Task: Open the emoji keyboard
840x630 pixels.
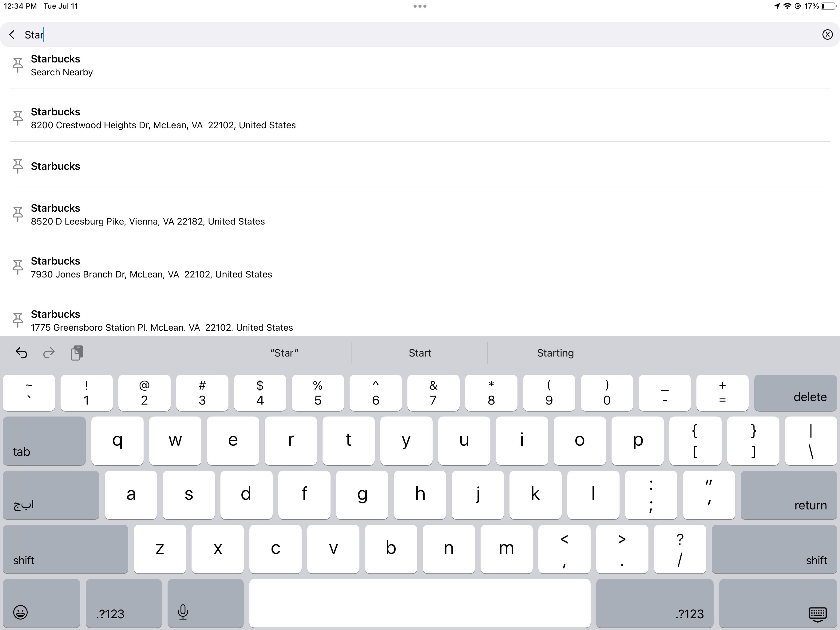Action: [x=42, y=603]
